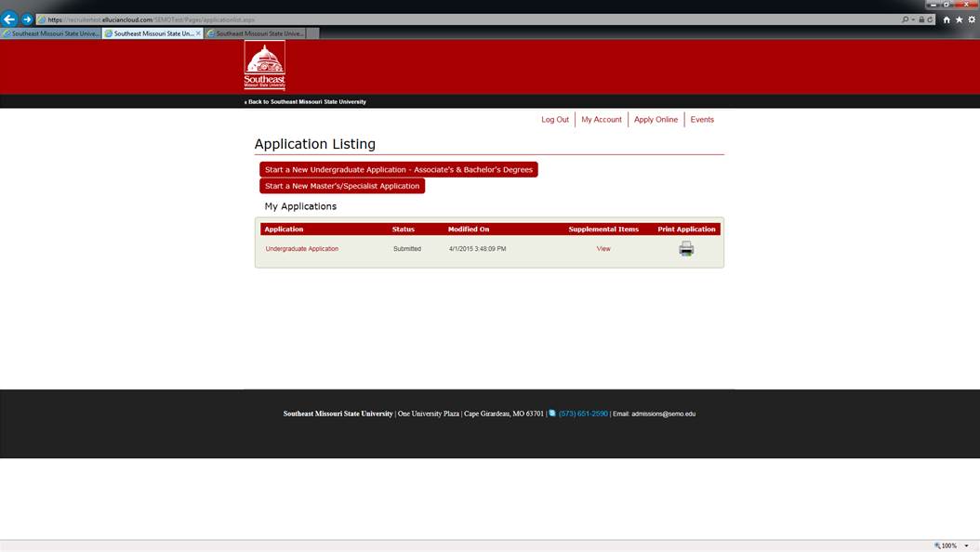
Task: Click the My Applications heading
Action: click(300, 206)
